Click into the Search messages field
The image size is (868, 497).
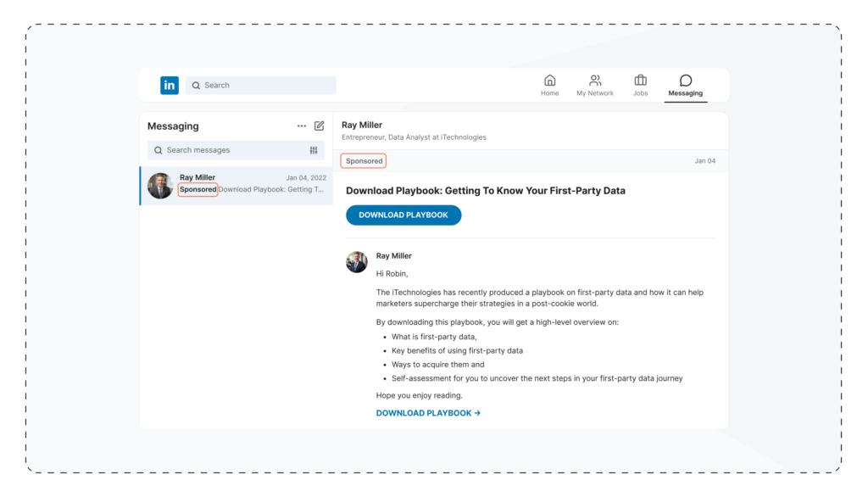[236, 150]
